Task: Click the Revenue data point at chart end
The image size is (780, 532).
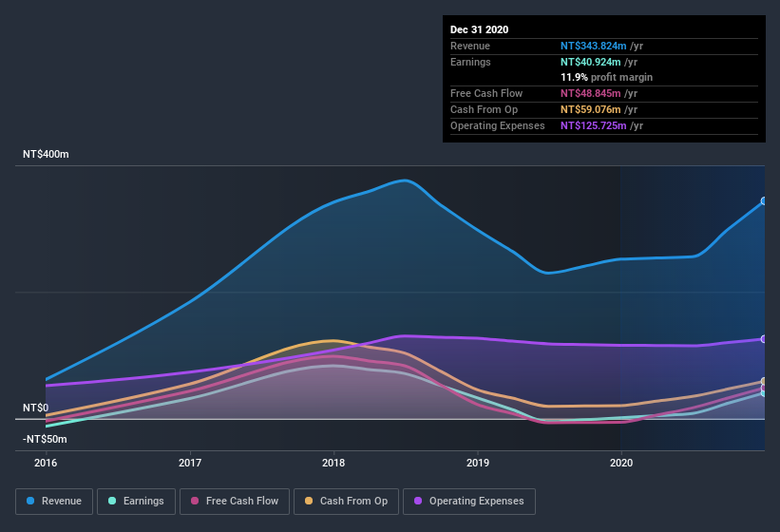Action: pyautogui.click(x=764, y=200)
